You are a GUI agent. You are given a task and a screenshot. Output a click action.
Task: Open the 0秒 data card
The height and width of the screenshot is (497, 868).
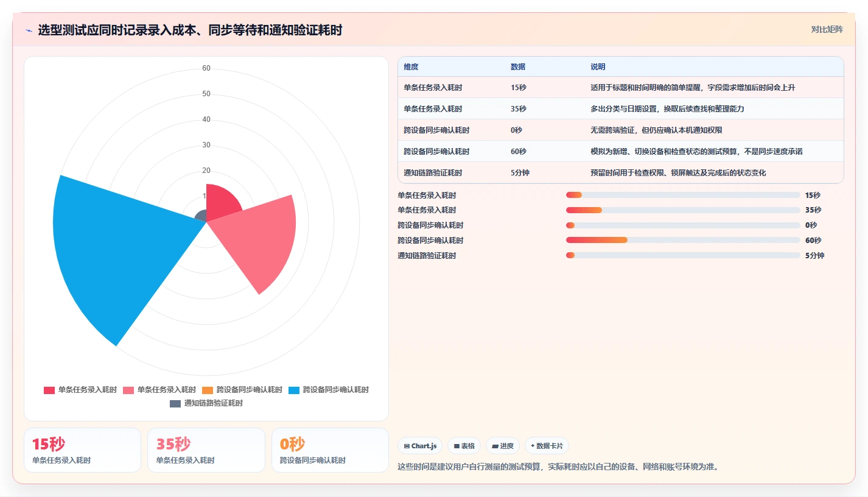(330, 450)
